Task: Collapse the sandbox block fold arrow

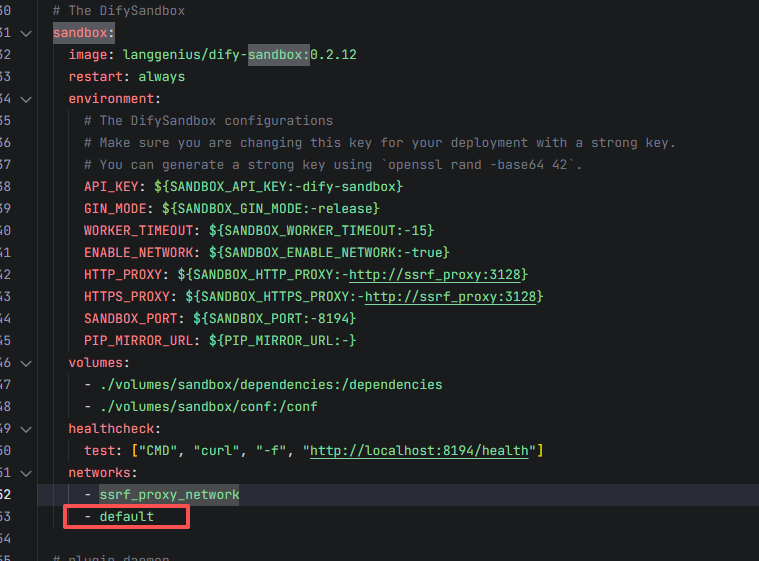Action: click(x=26, y=33)
